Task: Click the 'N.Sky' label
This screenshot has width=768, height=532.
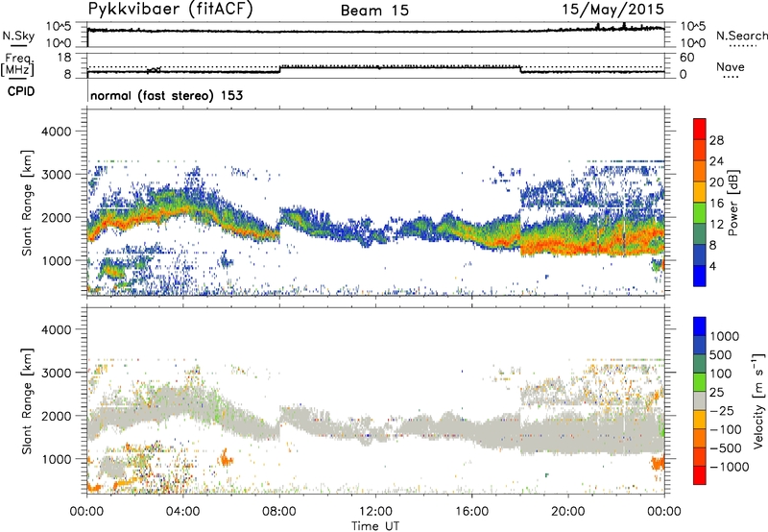Action: click(18, 36)
